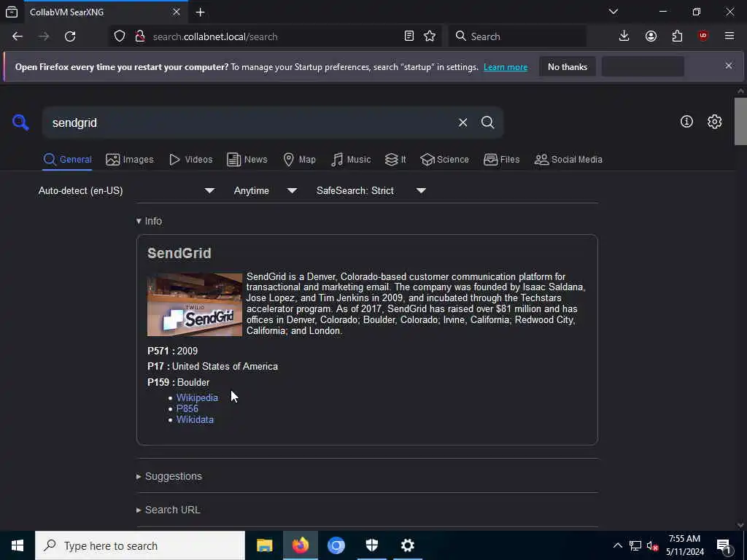Click the Windows taskbar search box
This screenshot has width=747, height=560.
click(x=140, y=545)
